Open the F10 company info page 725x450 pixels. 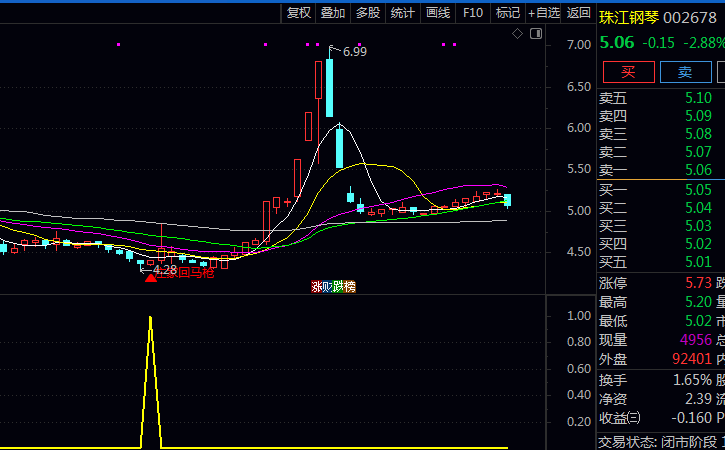point(474,13)
